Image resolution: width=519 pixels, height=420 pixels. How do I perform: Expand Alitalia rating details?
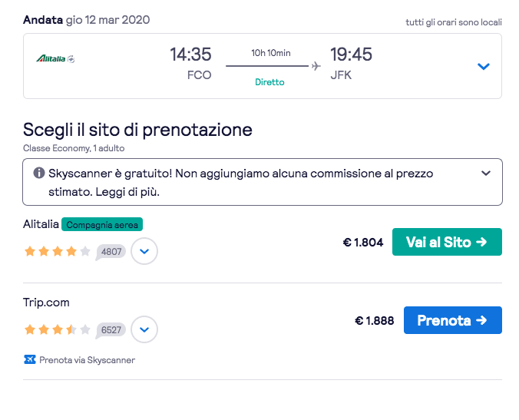pyautogui.click(x=144, y=251)
